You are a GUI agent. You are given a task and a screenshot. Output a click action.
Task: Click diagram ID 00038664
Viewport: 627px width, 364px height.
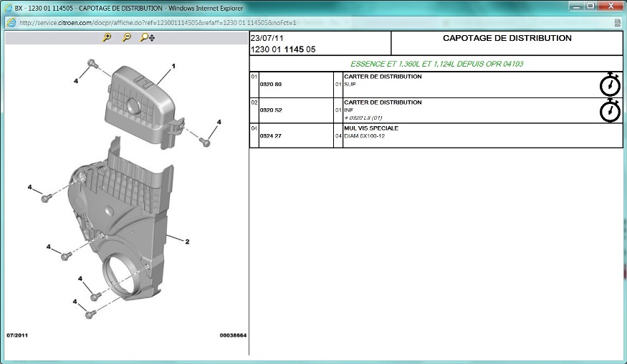[233, 335]
